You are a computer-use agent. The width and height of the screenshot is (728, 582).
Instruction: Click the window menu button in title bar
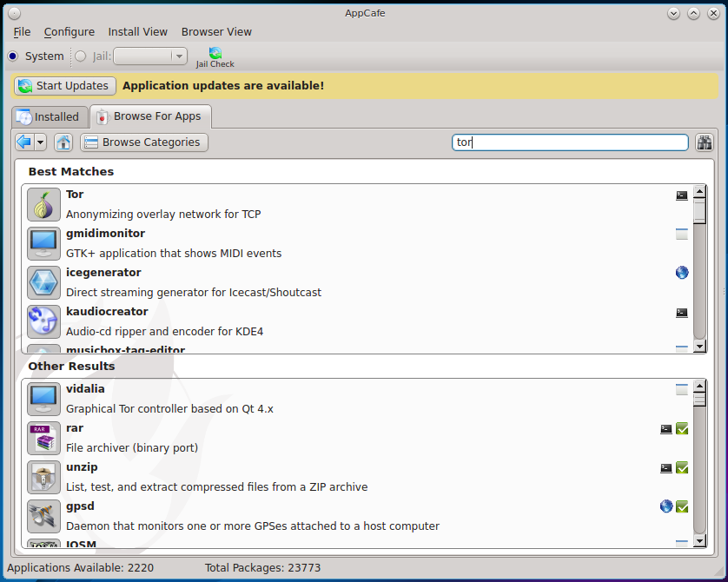[x=15, y=13]
